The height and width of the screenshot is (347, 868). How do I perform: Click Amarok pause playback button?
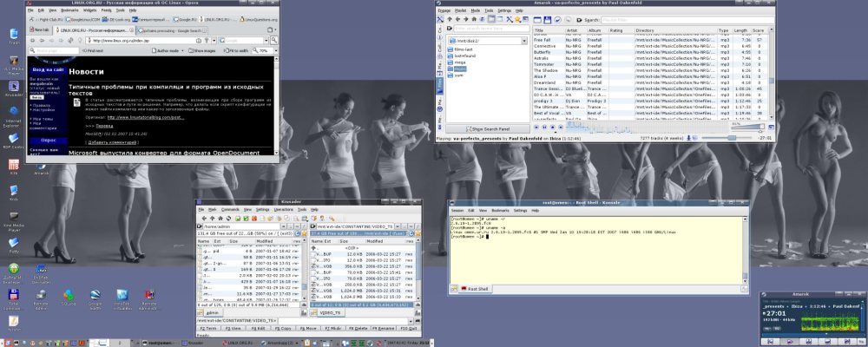[545, 127]
